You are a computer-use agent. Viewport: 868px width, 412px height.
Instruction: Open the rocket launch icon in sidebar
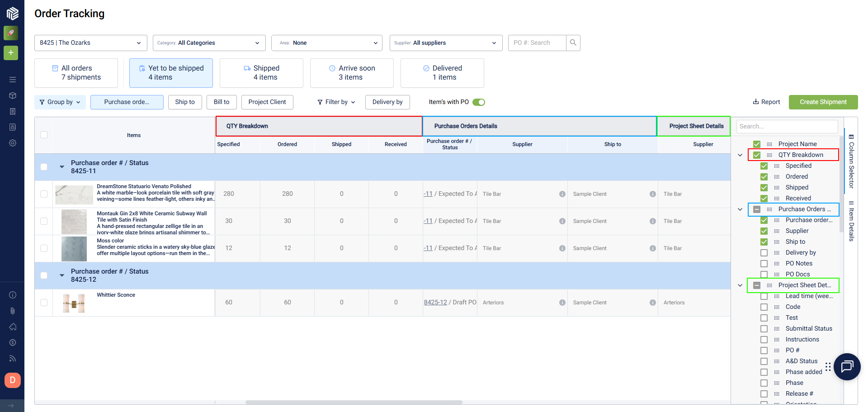click(x=11, y=33)
